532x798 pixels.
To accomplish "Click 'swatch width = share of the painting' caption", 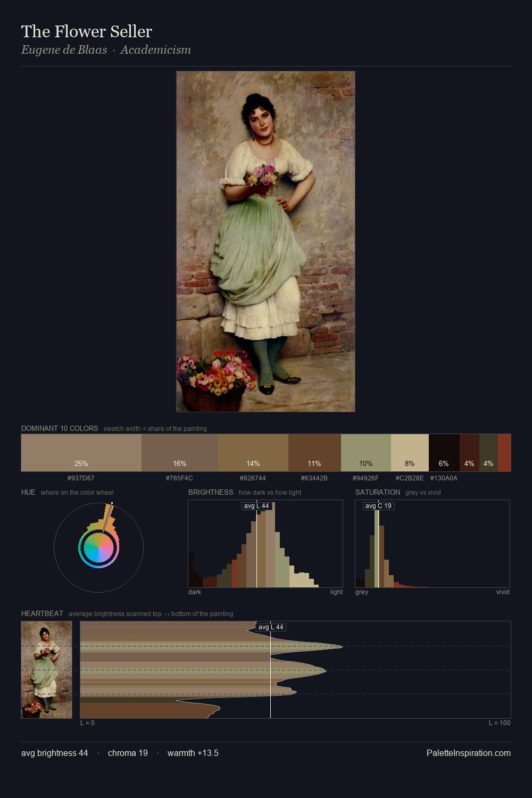I will (155, 429).
